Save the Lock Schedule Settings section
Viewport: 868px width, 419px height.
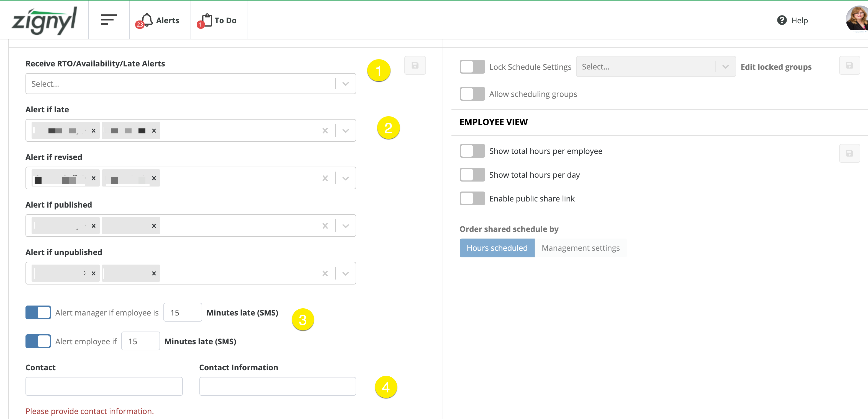coord(849,65)
